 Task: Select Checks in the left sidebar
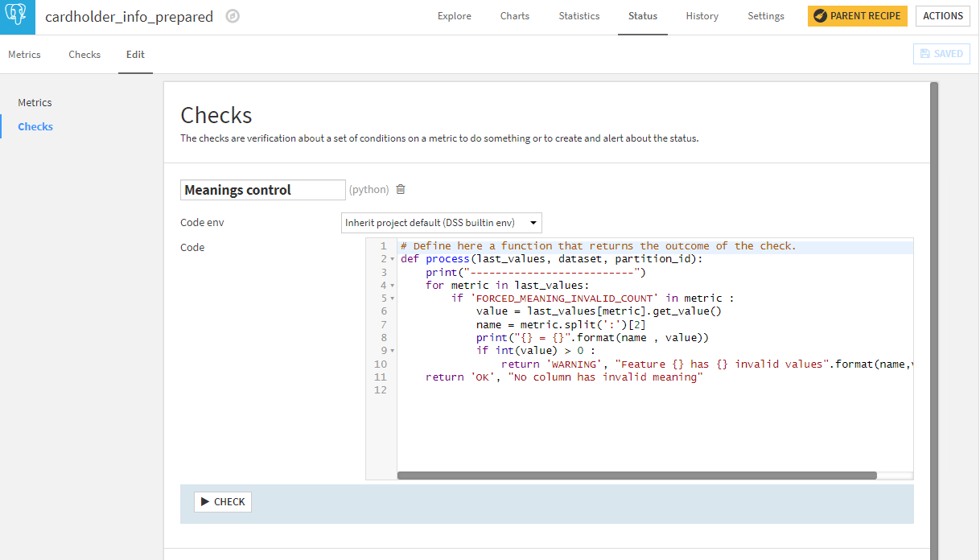click(35, 126)
